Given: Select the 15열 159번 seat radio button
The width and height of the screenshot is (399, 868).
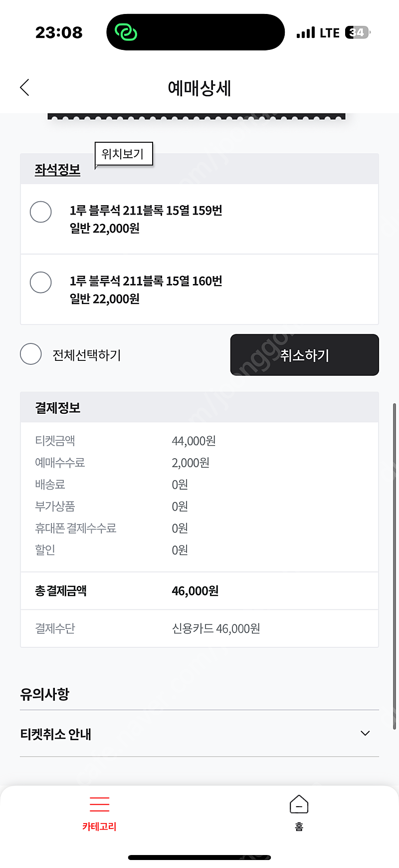Looking at the screenshot, I should pyautogui.click(x=41, y=212).
